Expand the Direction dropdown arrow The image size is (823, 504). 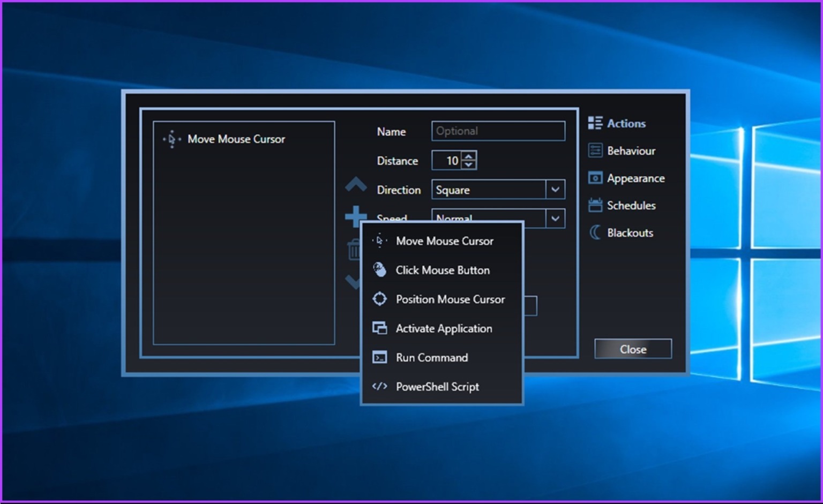(555, 190)
